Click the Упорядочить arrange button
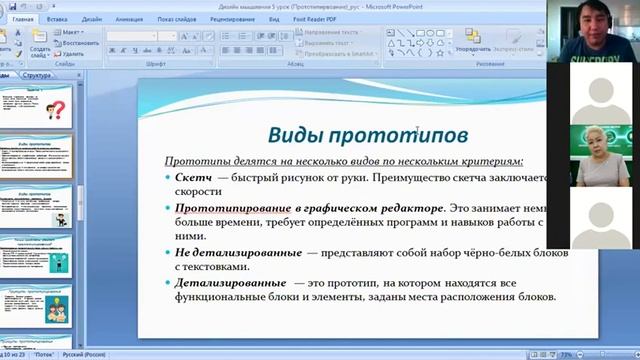The width and height of the screenshot is (640, 360). pos(473,41)
